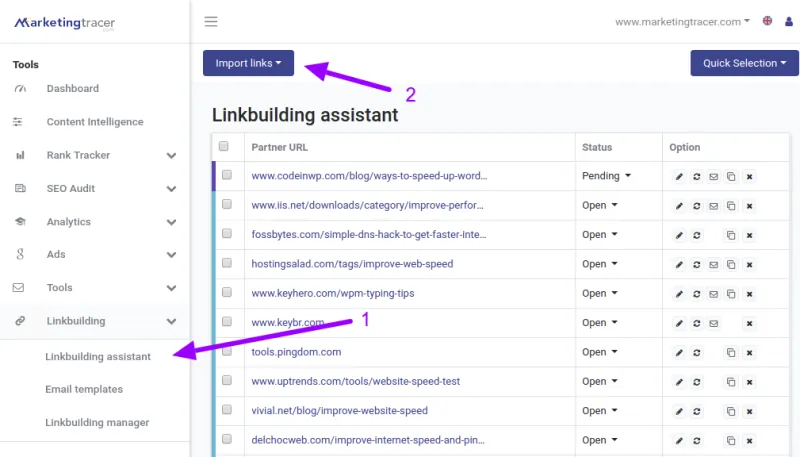Refresh the www.keybr.com row

click(696, 323)
